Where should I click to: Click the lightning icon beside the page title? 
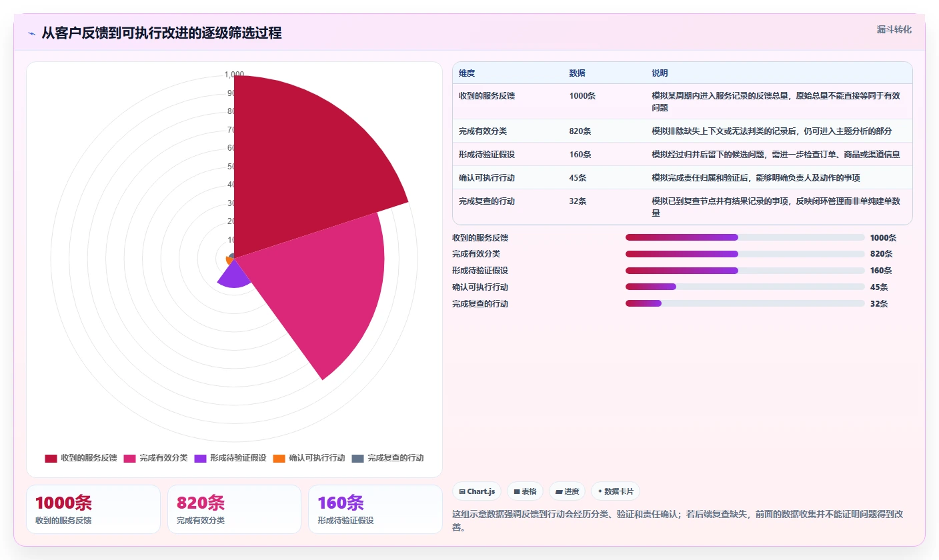pyautogui.click(x=32, y=33)
